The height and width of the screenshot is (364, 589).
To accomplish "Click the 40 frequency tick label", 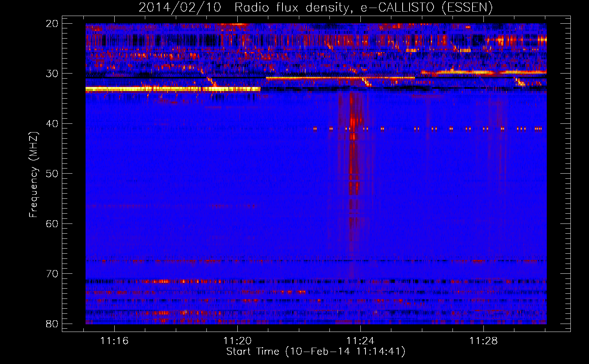I will tap(52, 124).
